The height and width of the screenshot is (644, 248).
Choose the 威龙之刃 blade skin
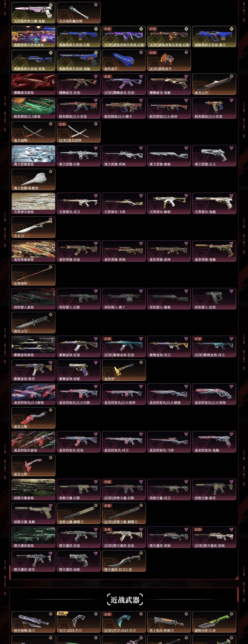tap(214, 84)
